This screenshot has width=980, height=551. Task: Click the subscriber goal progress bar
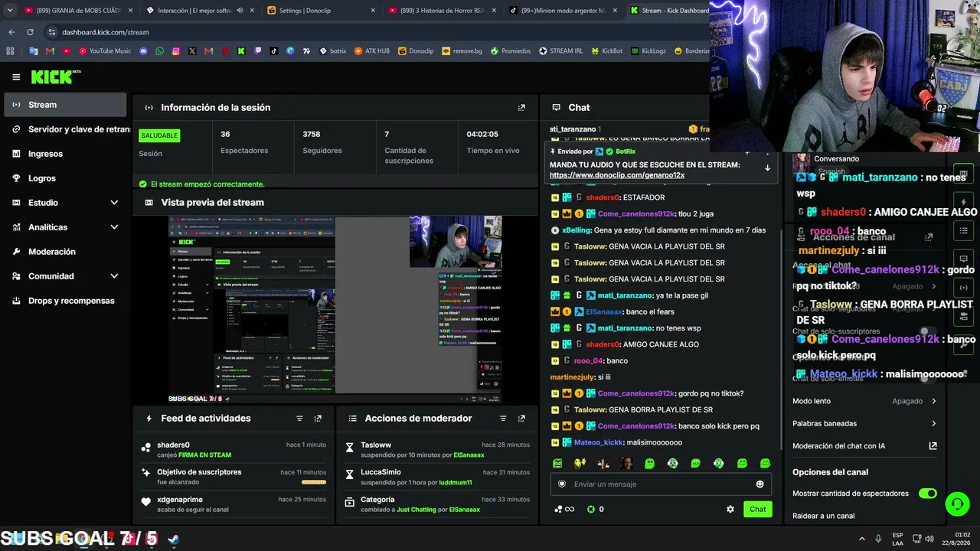314,482
